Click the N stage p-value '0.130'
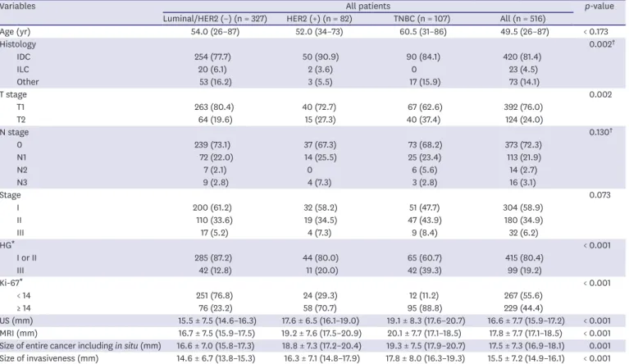 click(x=600, y=132)
